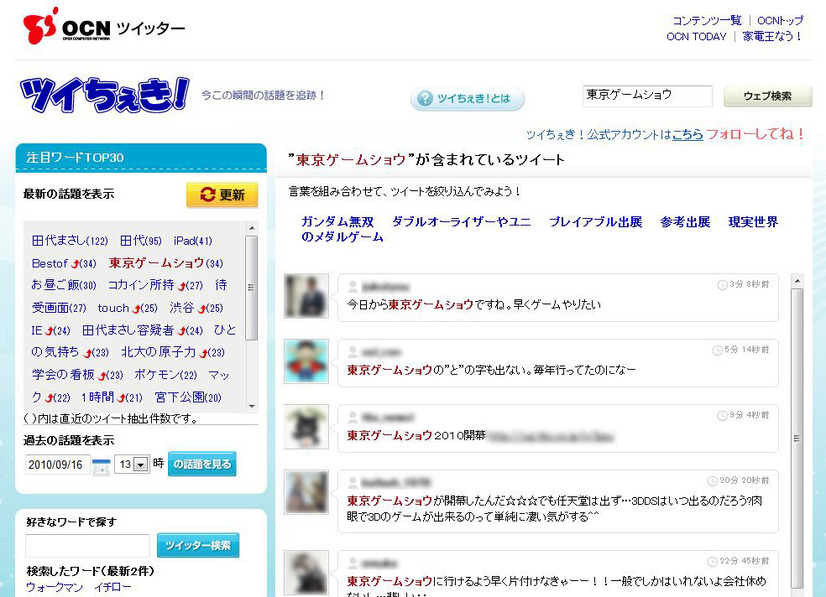The image size is (826, 597).
Task: Open the OCNトップ link
Action: click(x=780, y=21)
